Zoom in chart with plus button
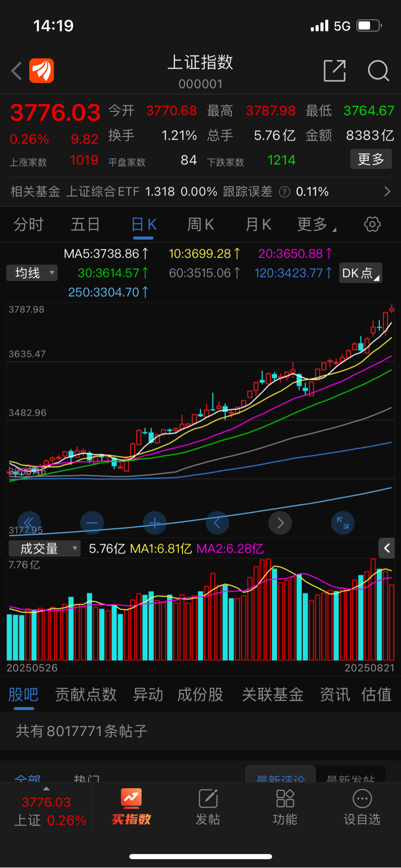The height and width of the screenshot is (868, 401). 155,522
